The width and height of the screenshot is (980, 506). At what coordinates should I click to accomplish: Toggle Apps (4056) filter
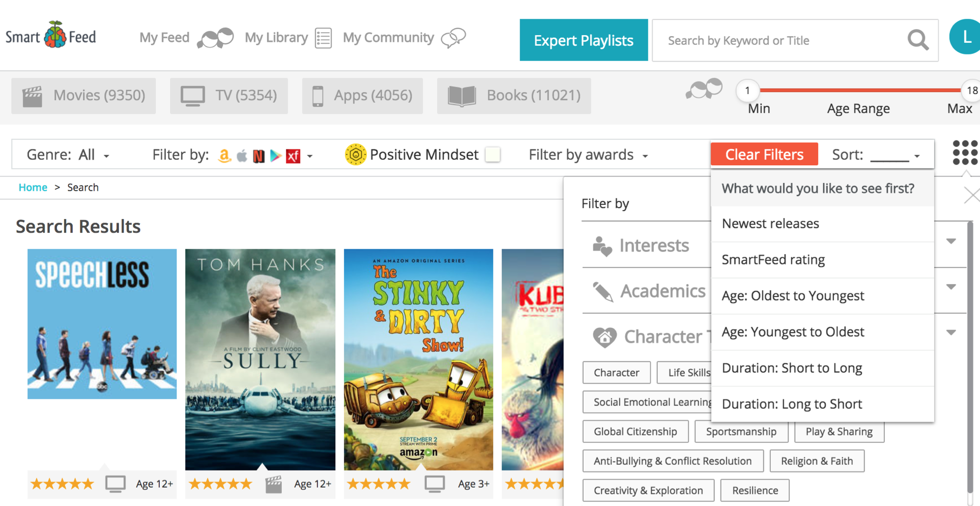[362, 96]
